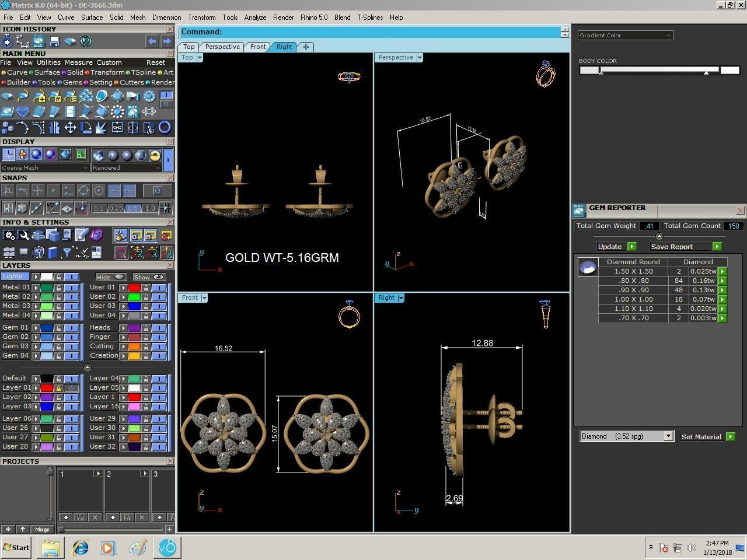Image resolution: width=747 pixels, height=560 pixels.
Task: Open the Front viewport menu arrow
Action: [204, 298]
